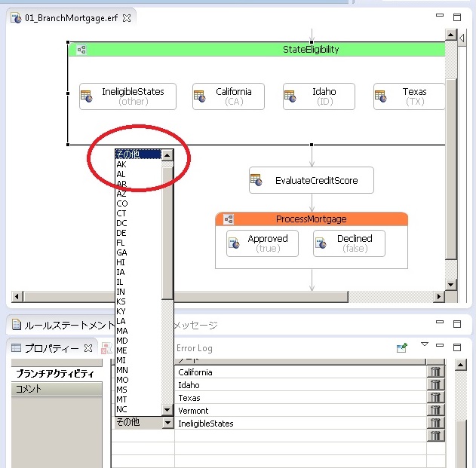476x468 pixels.
Task: Click the ProcessMortgage header label
Action: 311,219
